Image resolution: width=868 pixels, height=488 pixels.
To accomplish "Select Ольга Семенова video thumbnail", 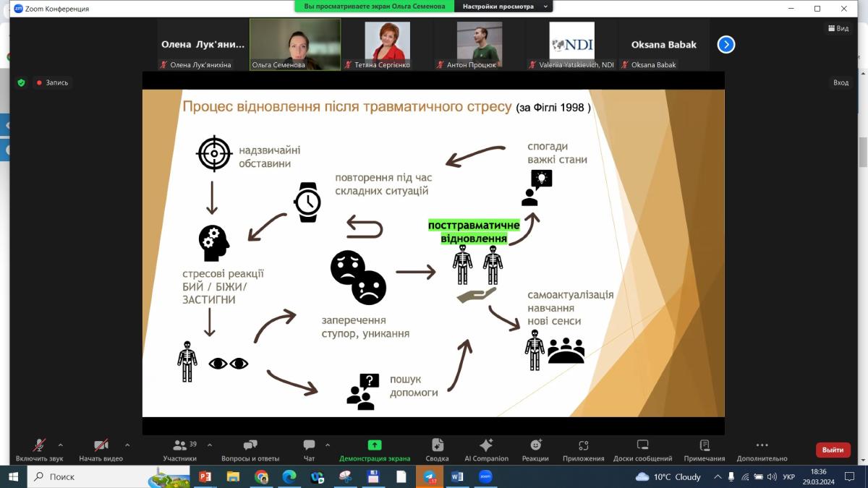I will (x=295, y=44).
